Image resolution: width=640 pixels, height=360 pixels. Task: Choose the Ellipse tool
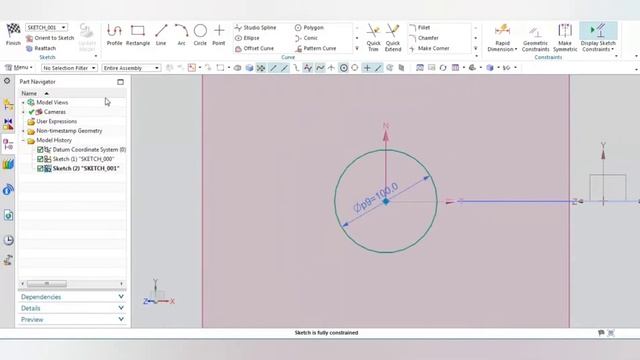247,38
